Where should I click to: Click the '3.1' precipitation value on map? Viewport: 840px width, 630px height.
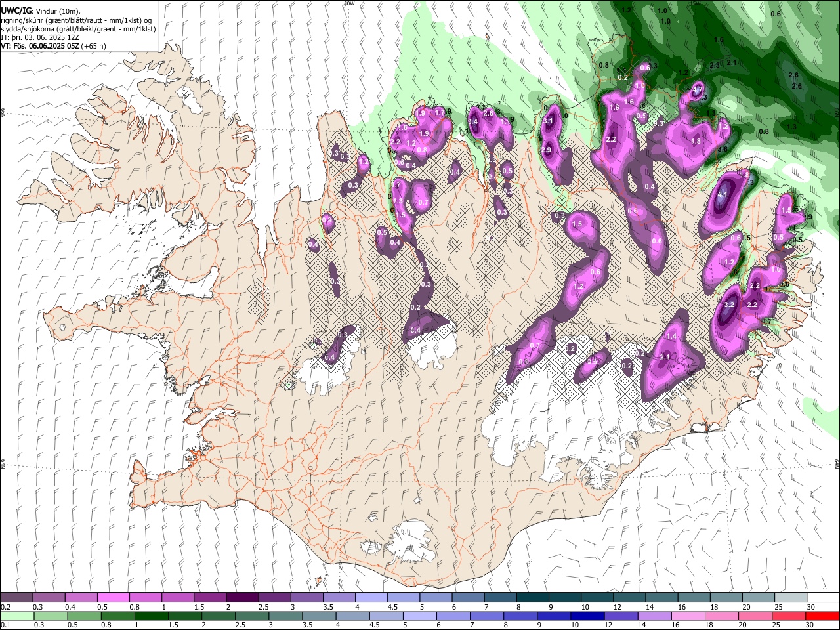tap(548, 121)
